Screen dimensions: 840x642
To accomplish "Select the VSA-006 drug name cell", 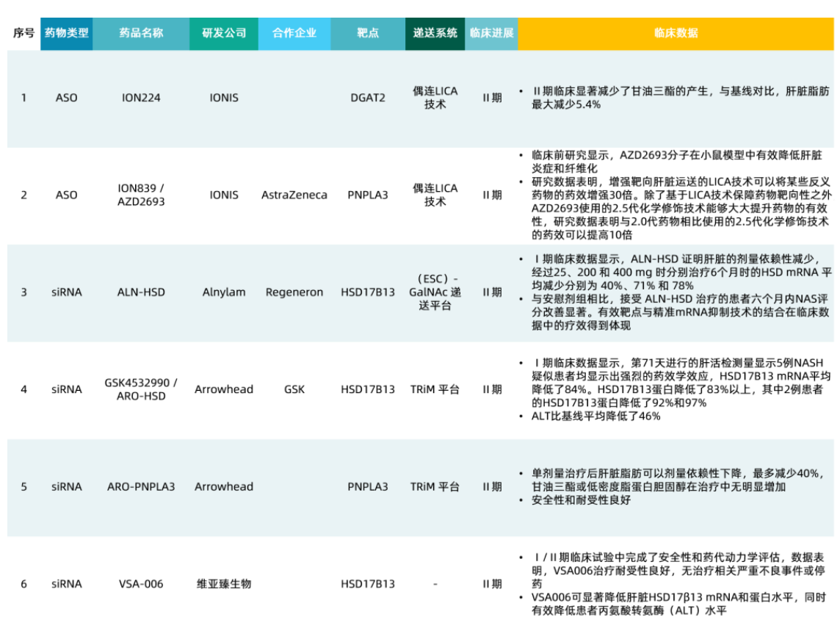I will (141, 584).
